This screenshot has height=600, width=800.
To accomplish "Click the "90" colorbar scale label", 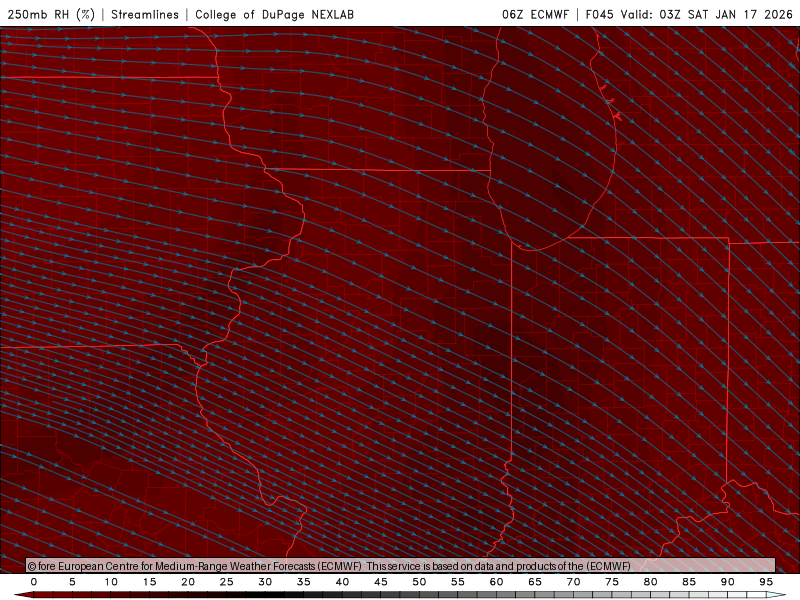I will (x=727, y=582).
